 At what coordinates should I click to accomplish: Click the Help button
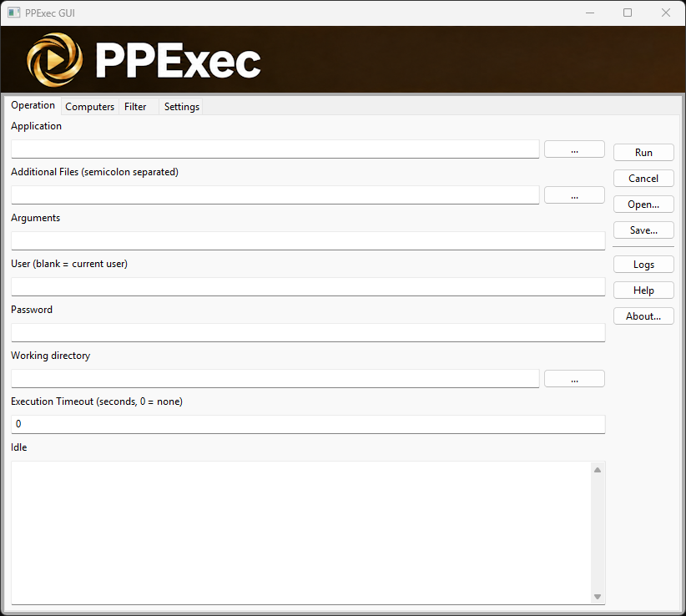(643, 290)
